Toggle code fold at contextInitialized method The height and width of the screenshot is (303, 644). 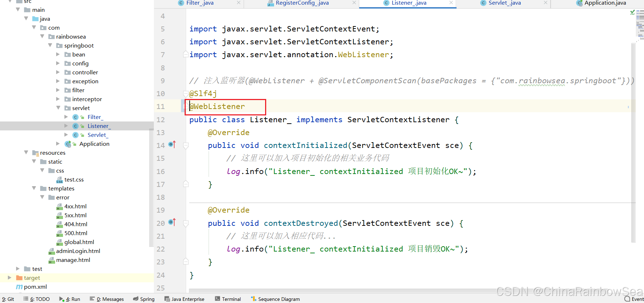tap(186, 145)
